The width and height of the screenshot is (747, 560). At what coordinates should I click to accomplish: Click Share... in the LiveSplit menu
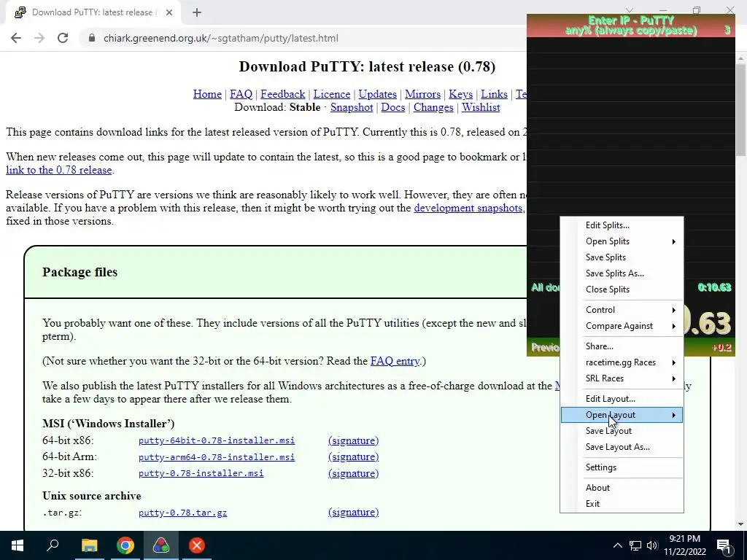[622, 346]
